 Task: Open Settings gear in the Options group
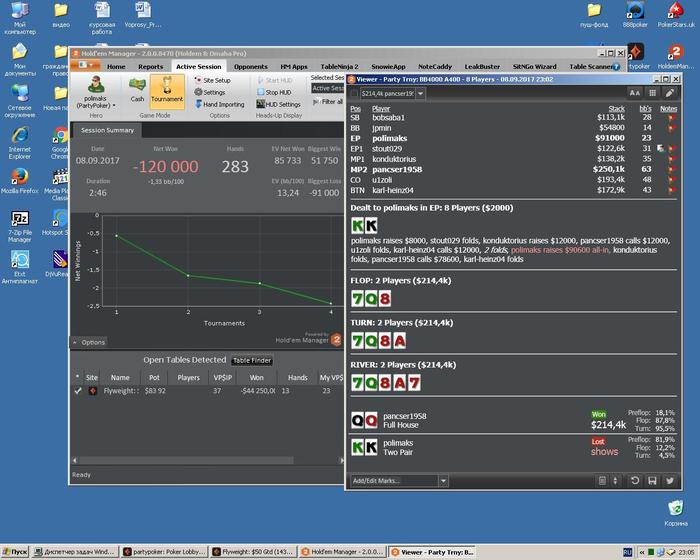coord(209,92)
